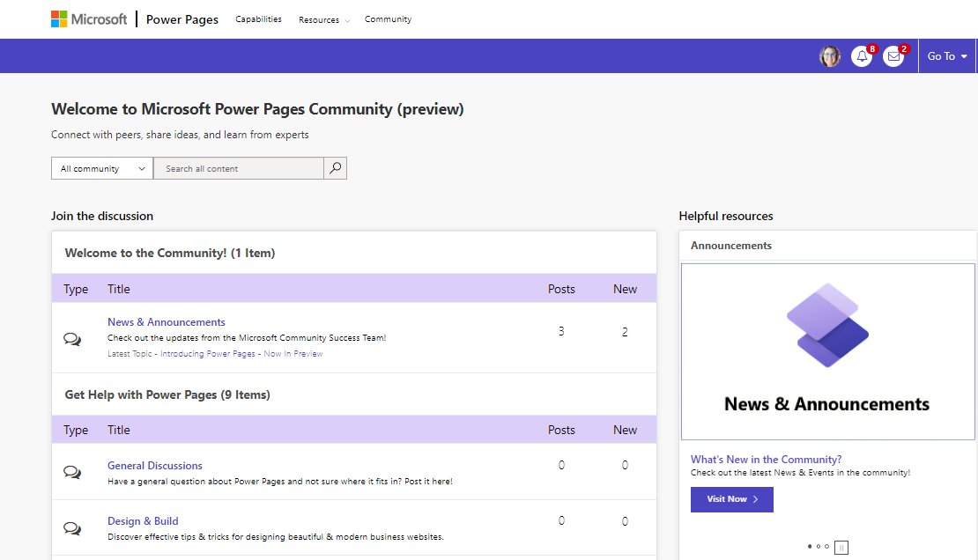Image resolution: width=978 pixels, height=560 pixels.
Task: Select the second carousel dot
Action: point(819,546)
